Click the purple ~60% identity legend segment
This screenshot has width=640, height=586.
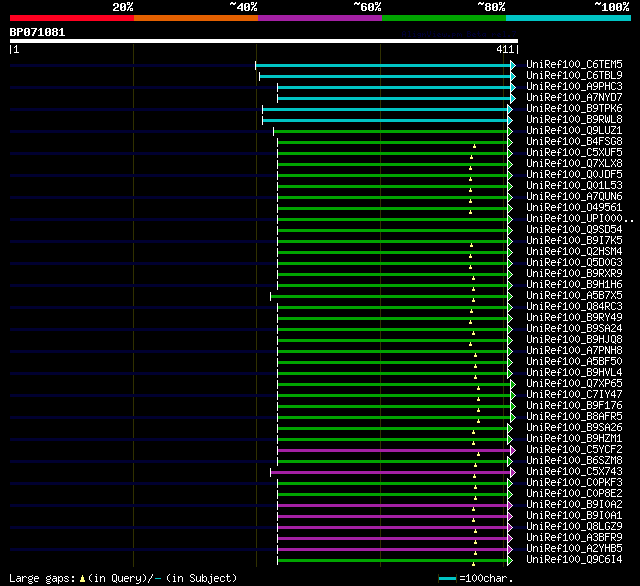(x=320, y=18)
